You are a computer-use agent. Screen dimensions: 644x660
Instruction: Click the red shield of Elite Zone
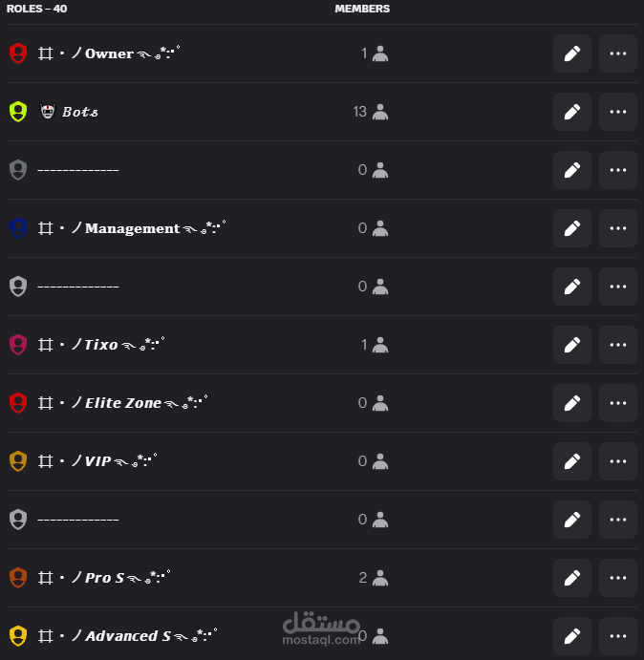pyautogui.click(x=18, y=403)
